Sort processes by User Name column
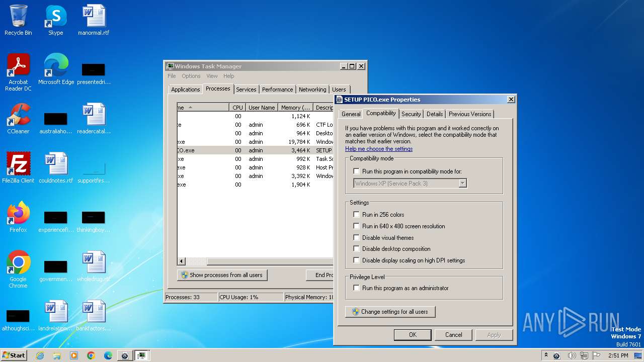Image resolution: width=644 pixels, height=362 pixels. click(262, 108)
